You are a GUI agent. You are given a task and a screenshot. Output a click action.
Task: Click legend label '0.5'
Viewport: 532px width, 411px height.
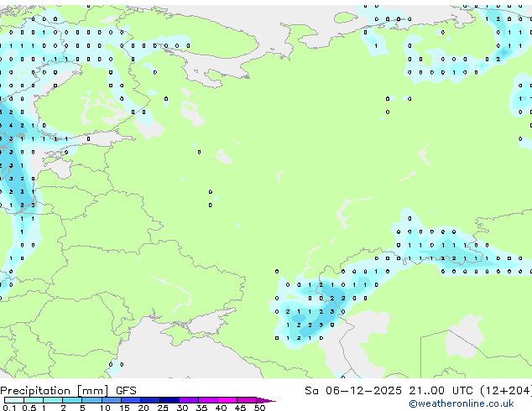pyautogui.click(x=29, y=408)
